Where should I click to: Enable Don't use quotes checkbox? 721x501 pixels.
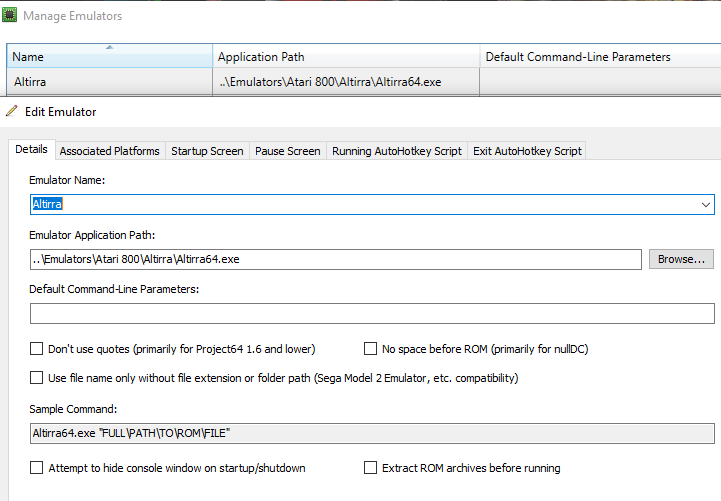[x=36, y=349]
